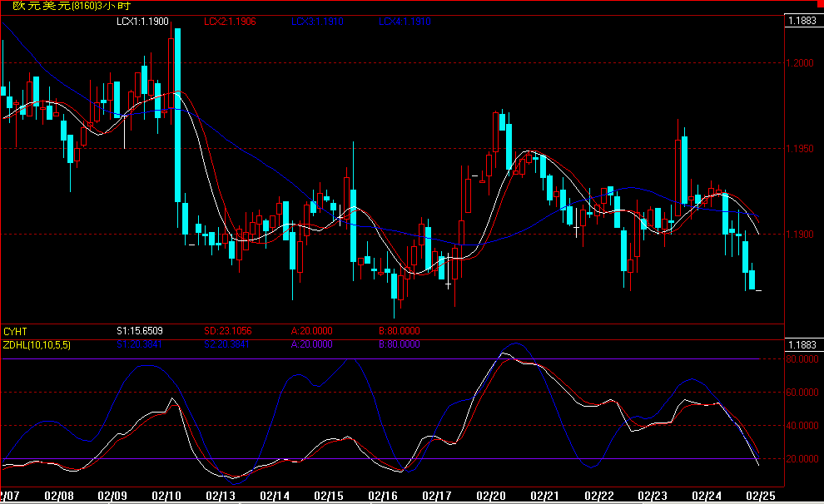This screenshot has width=824, height=504.
Task: Click the CYHT indicator name
Action: pyautogui.click(x=15, y=331)
